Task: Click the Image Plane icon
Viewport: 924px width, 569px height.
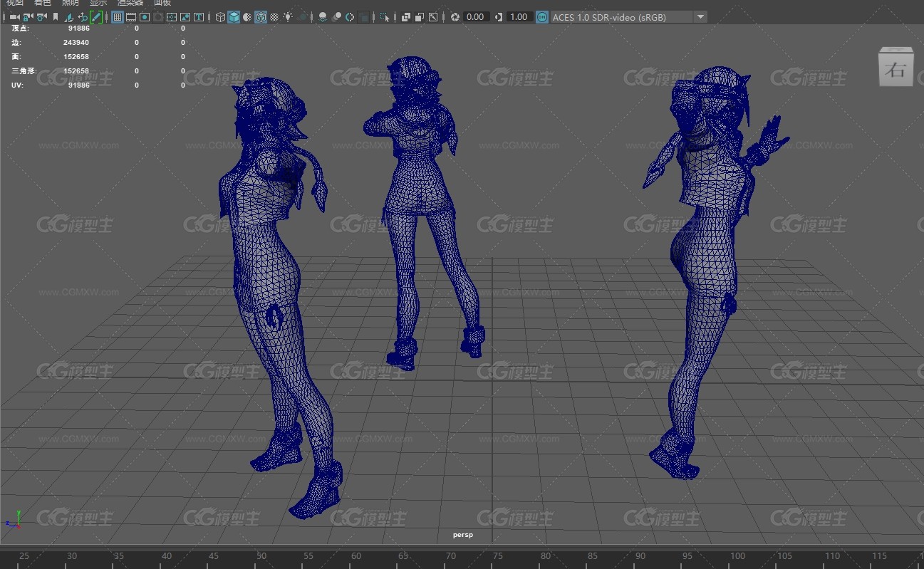Action: [x=69, y=16]
